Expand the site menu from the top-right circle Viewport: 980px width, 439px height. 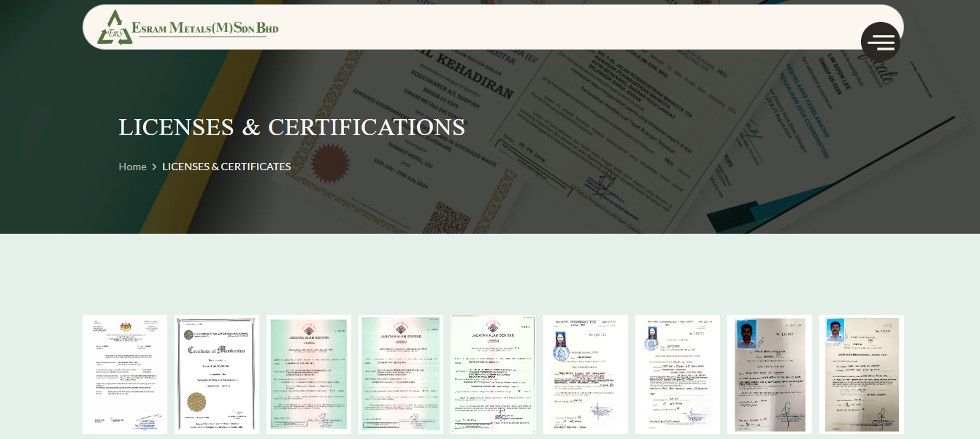click(x=881, y=42)
